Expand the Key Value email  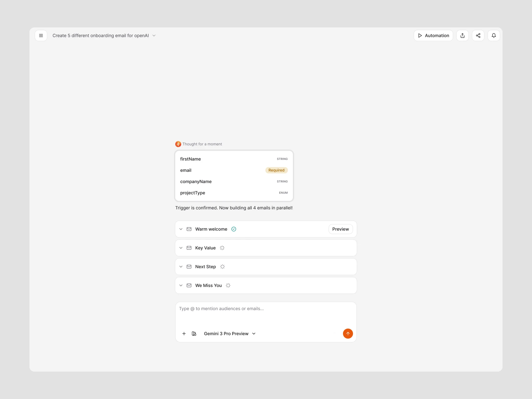pos(181,248)
